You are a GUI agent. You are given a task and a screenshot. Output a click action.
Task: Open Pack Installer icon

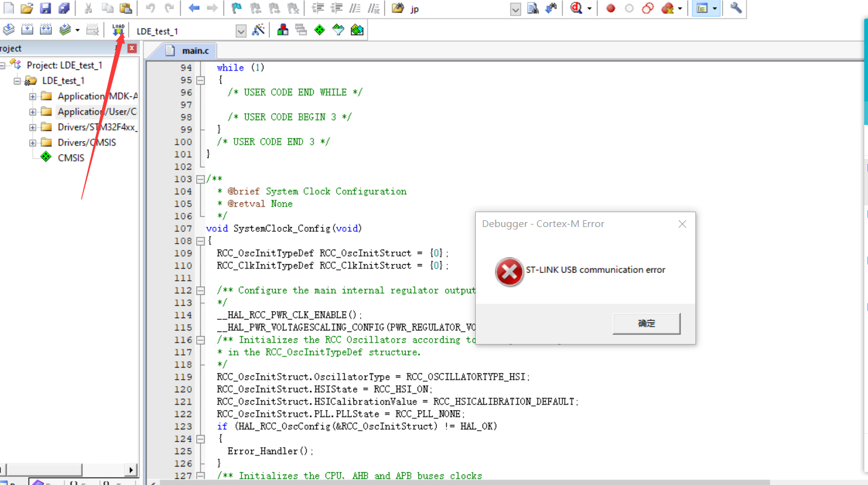(x=357, y=30)
